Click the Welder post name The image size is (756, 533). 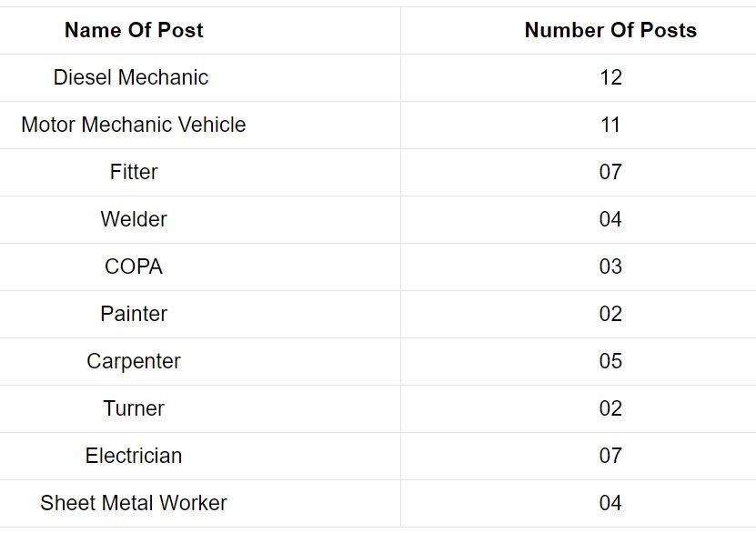click(134, 219)
